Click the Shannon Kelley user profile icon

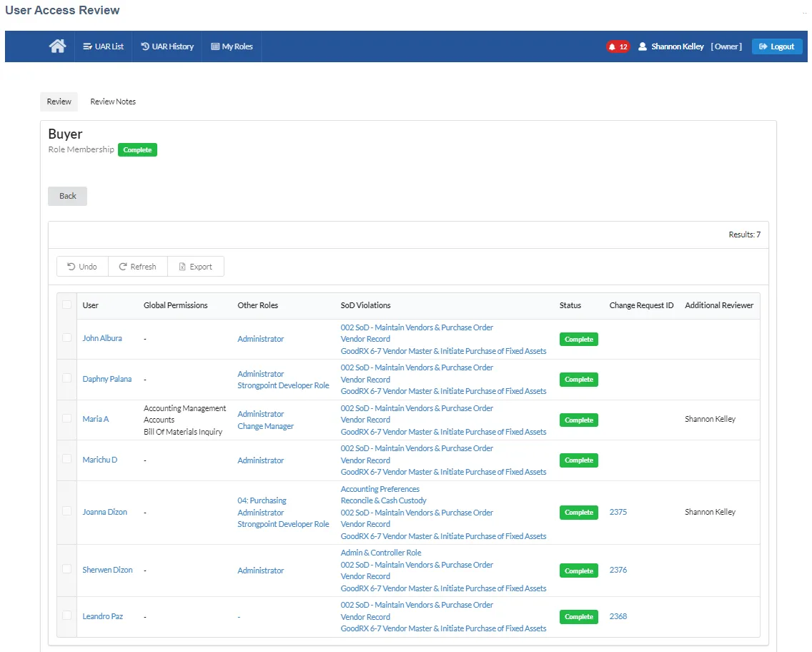tap(643, 46)
